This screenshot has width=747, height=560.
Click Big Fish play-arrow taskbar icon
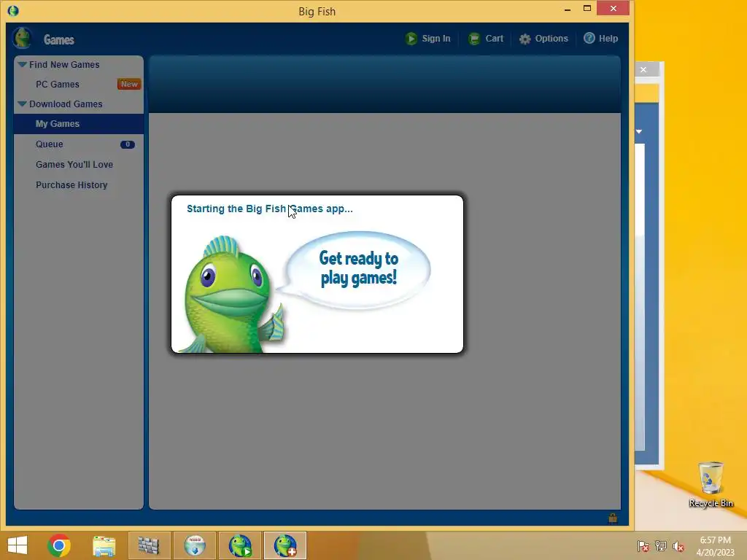(x=240, y=545)
